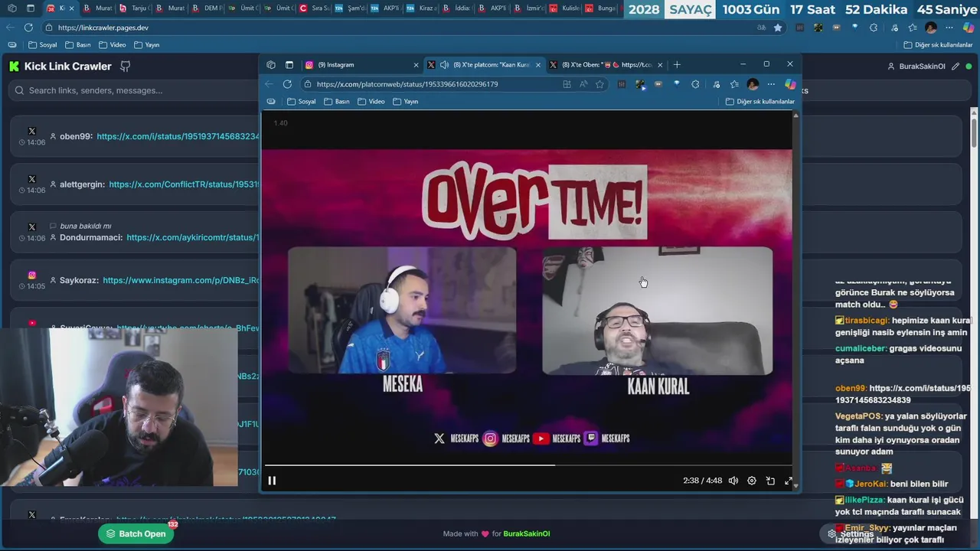Seek on the video progress bar
980x551 pixels.
coord(528,465)
